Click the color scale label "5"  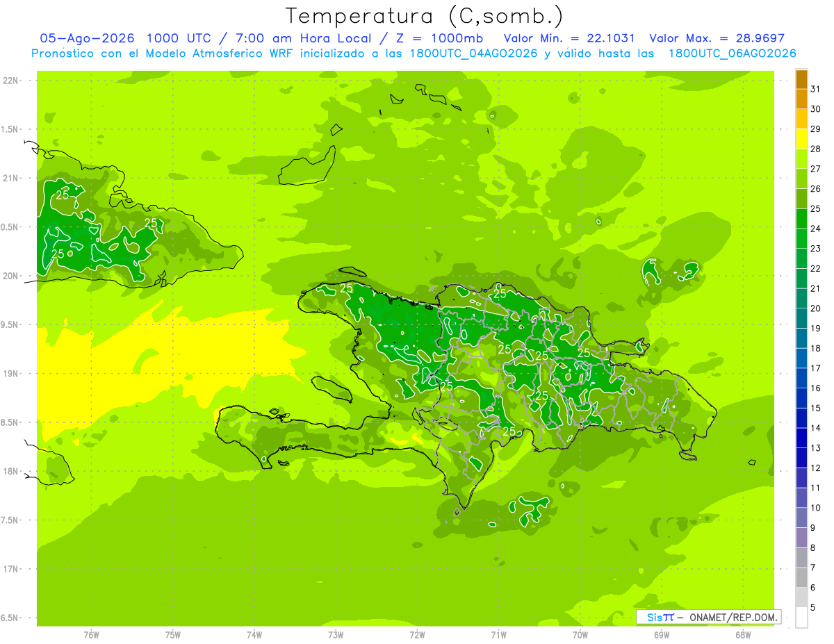814,608
